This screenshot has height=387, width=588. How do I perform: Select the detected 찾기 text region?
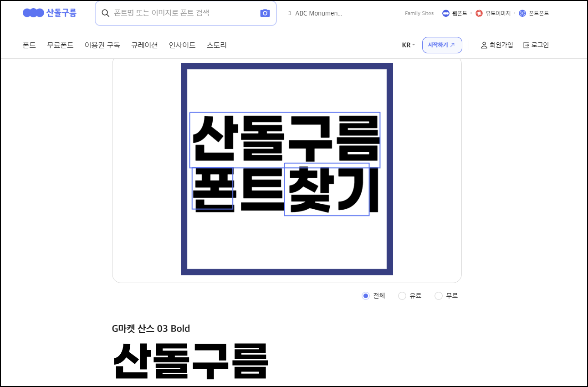pos(327,189)
